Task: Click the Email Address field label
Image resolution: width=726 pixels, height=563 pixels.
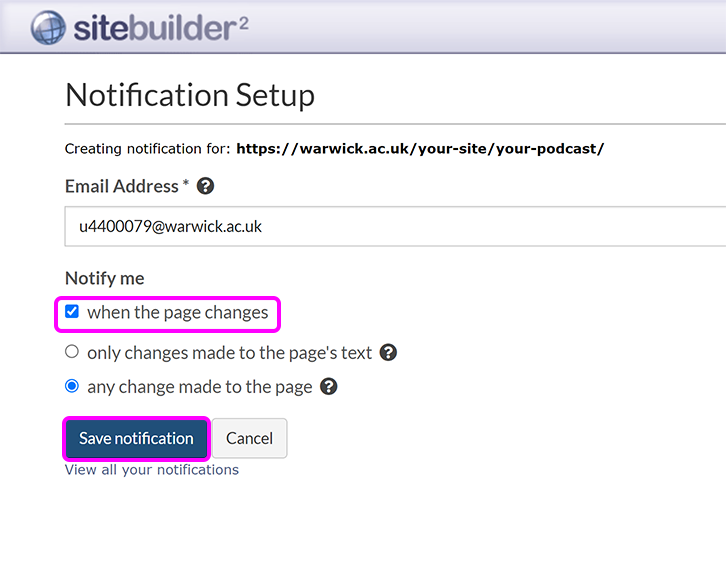Action: [122, 186]
